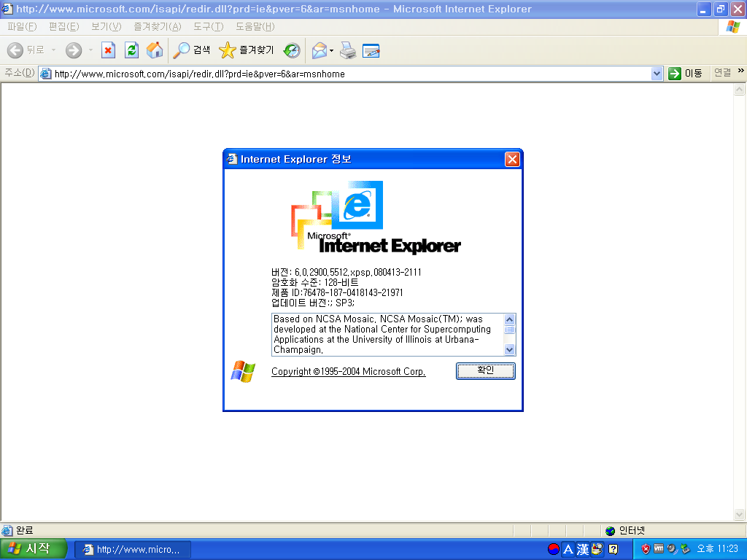Screen dimensions: 747x560
Task: Click the 암호화 수준: 128-비트 line
Action: [x=314, y=282]
